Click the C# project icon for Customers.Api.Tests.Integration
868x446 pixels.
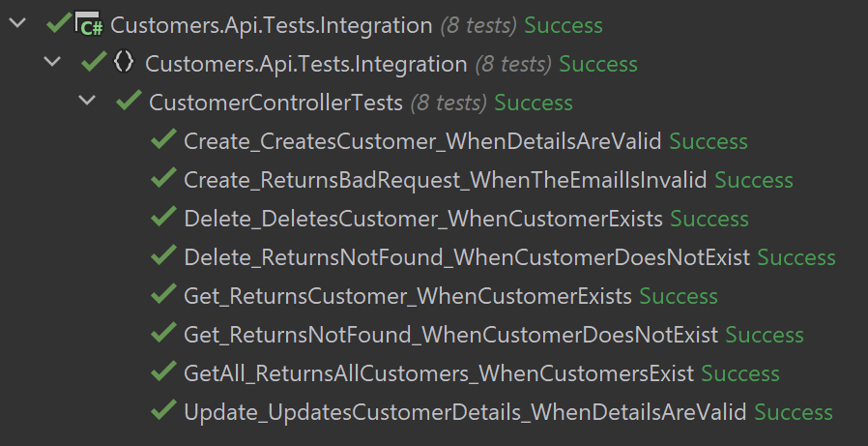point(91,25)
